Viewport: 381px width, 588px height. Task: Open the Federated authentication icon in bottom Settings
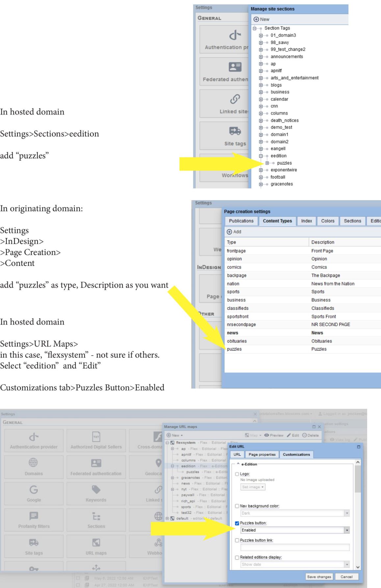[96, 463]
